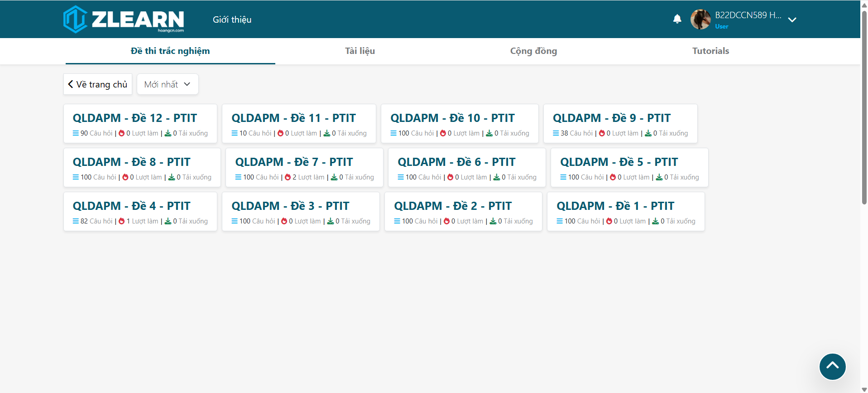Screen dimensions: 868x393
Task: Open the Cộng đồng tab
Action: point(533,51)
